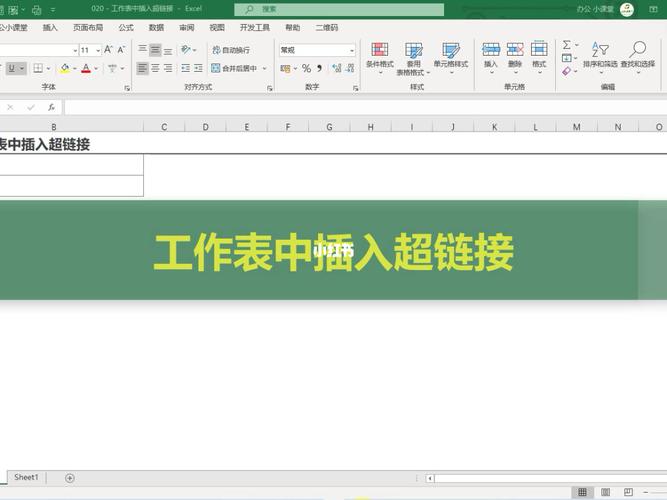This screenshot has height=500, width=667.
Task: Open the Page Layout (页面布局) tab
Action: tap(88, 28)
